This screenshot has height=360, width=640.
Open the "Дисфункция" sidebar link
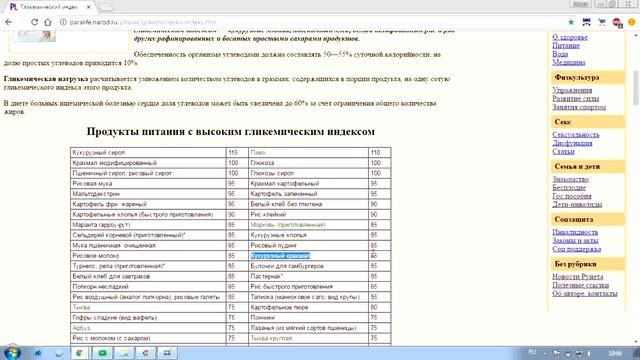point(572,143)
